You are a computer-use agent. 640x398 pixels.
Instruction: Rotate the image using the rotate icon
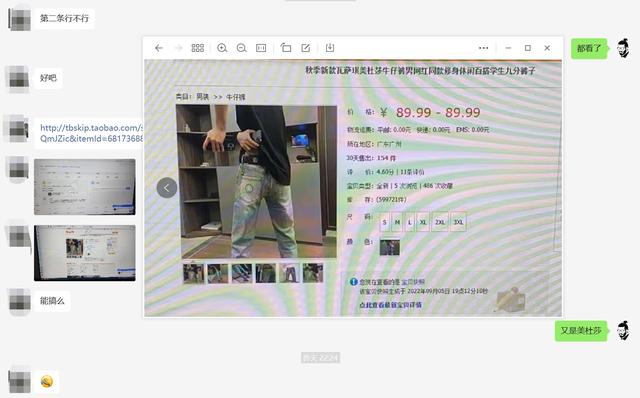[286, 48]
